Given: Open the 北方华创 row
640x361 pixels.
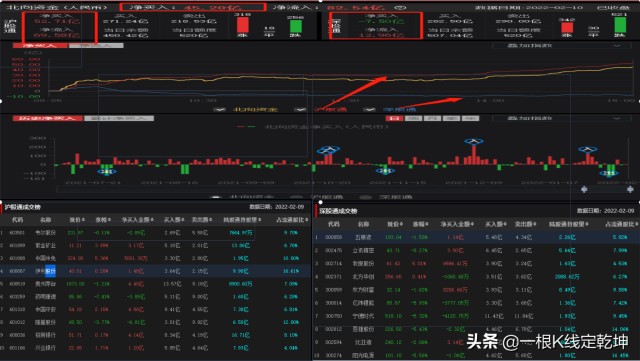Looking at the screenshot, I should tap(476, 276).
